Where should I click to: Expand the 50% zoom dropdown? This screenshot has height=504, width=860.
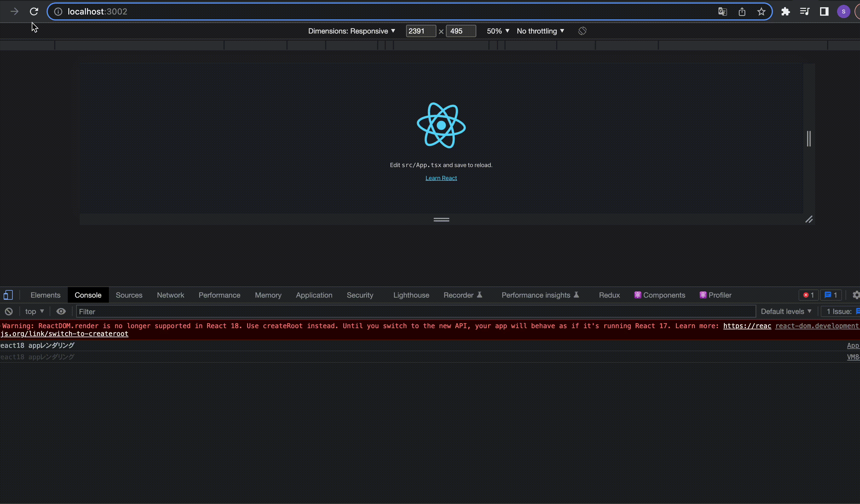click(498, 31)
